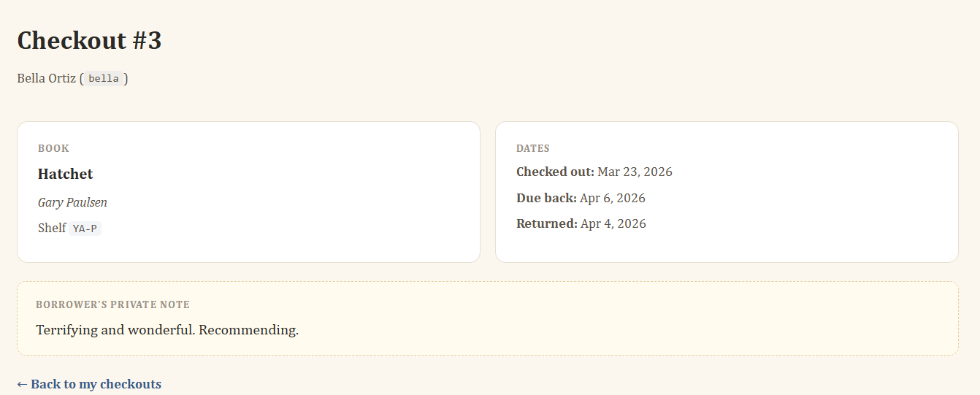Click the BOOK section label
Screen dimensions: 980x395
click(x=53, y=148)
